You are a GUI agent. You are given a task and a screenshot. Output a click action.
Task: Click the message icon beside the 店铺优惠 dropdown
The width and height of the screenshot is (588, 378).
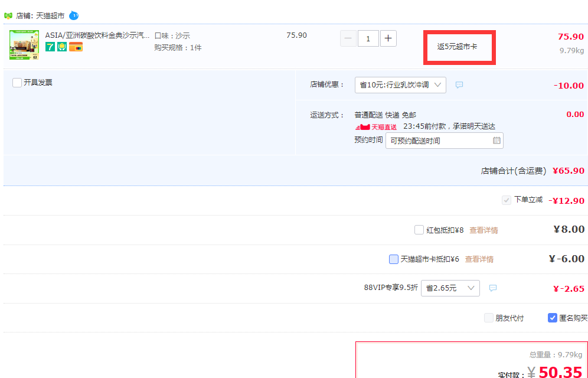pos(459,84)
